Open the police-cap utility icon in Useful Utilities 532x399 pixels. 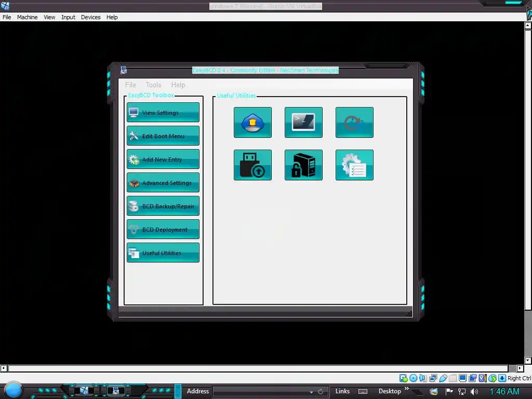tap(252, 123)
